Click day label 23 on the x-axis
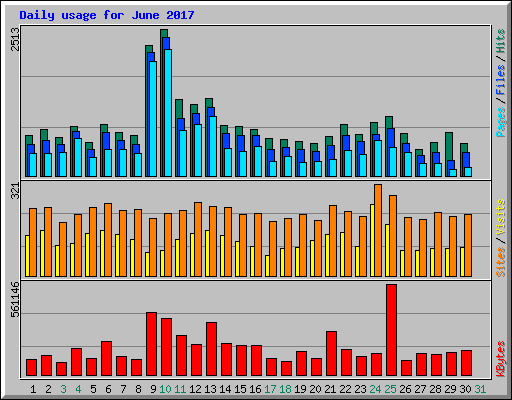Viewport: 512px width, 400px height. 360,389
